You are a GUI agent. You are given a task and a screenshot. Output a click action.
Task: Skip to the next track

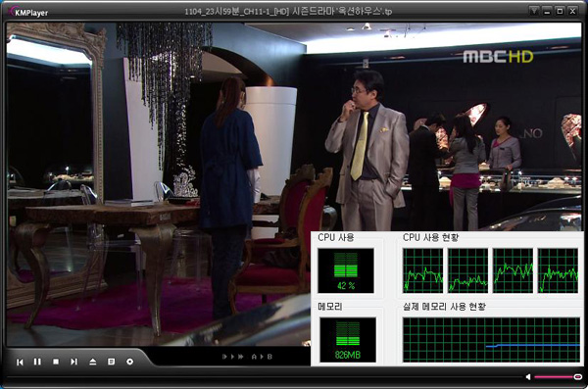[73, 362]
